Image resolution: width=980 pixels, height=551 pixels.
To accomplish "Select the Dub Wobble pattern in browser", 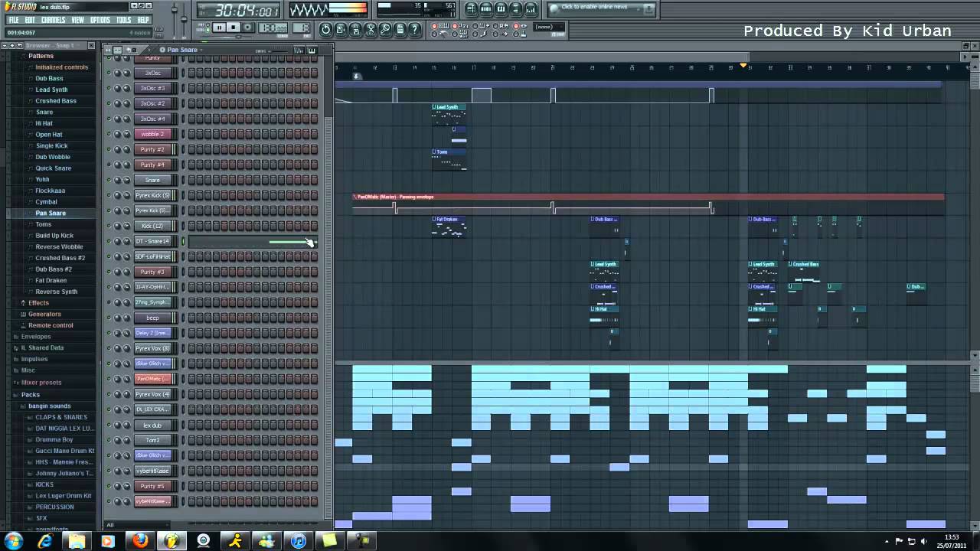I will [53, 157].
